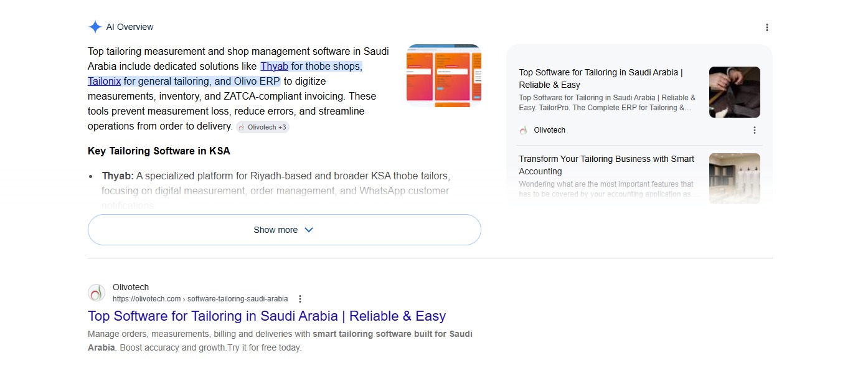Click the Show more chevron arrow

(308, 230)
